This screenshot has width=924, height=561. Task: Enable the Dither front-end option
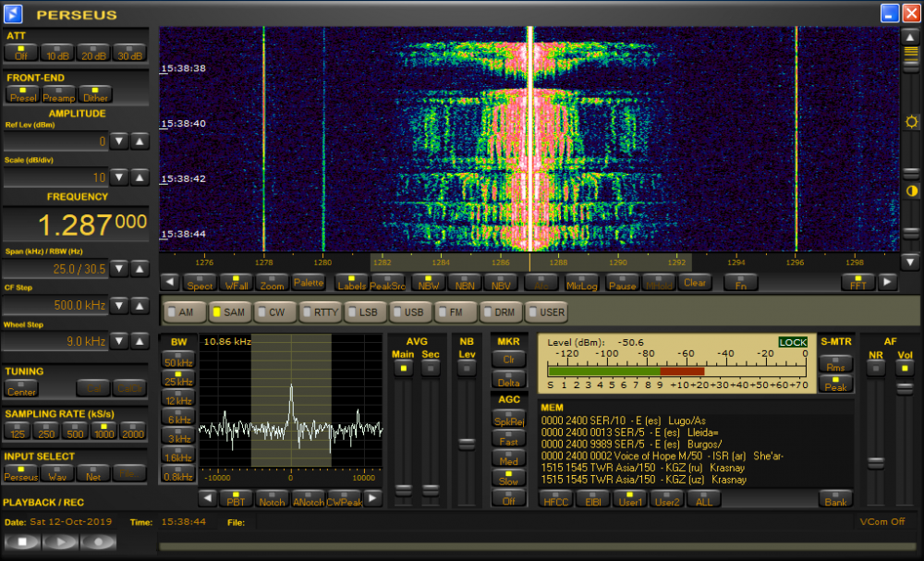95,95
